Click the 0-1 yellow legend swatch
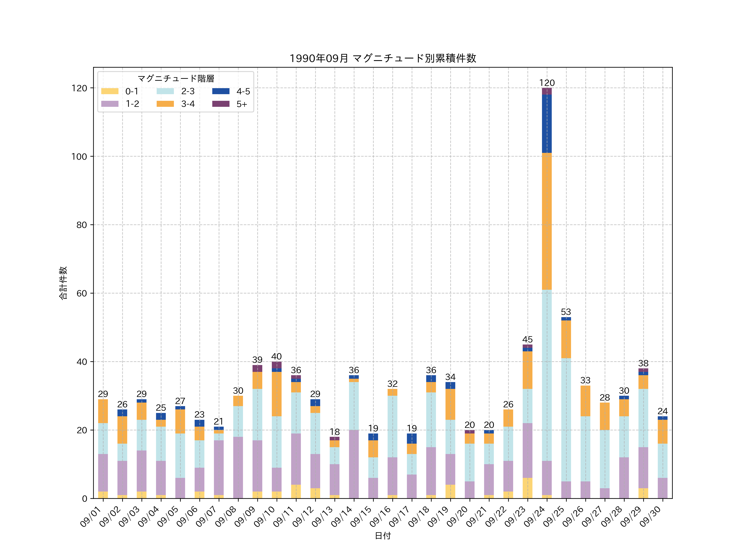Screen dimensions: 747x560 tap(110, 91)
